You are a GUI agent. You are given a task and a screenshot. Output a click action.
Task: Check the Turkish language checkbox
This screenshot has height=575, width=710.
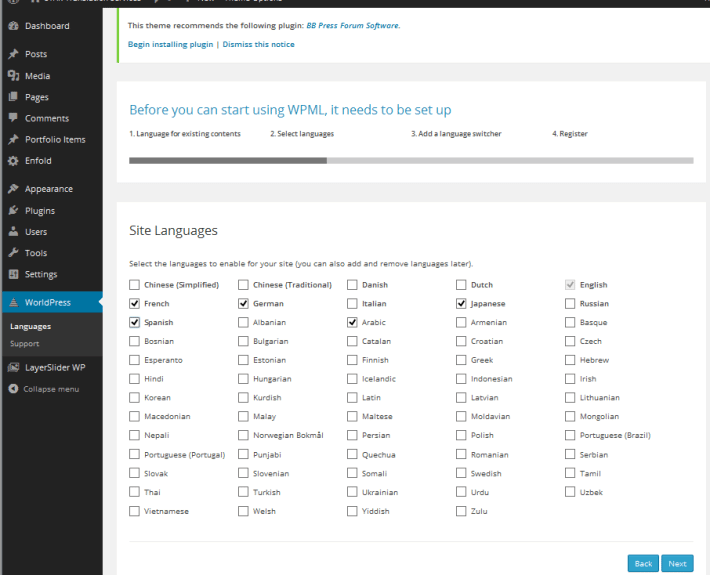[243, 492]
